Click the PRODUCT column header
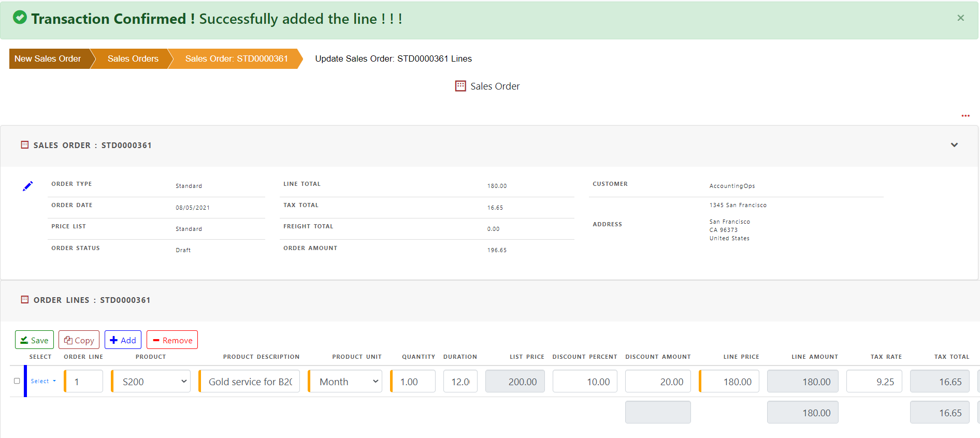Viewport: 980px width, 438px height. [x=151, y=357]
